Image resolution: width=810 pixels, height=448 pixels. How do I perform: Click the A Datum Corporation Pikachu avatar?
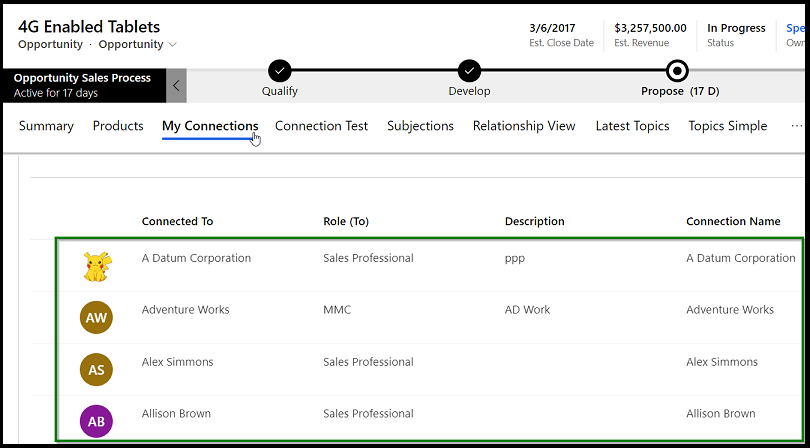click(97, 265)
